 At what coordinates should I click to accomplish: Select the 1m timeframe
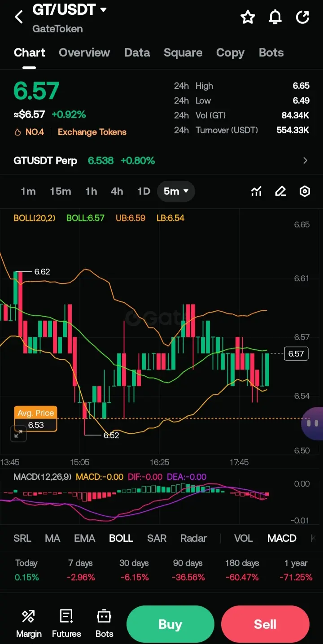[28, 191]
